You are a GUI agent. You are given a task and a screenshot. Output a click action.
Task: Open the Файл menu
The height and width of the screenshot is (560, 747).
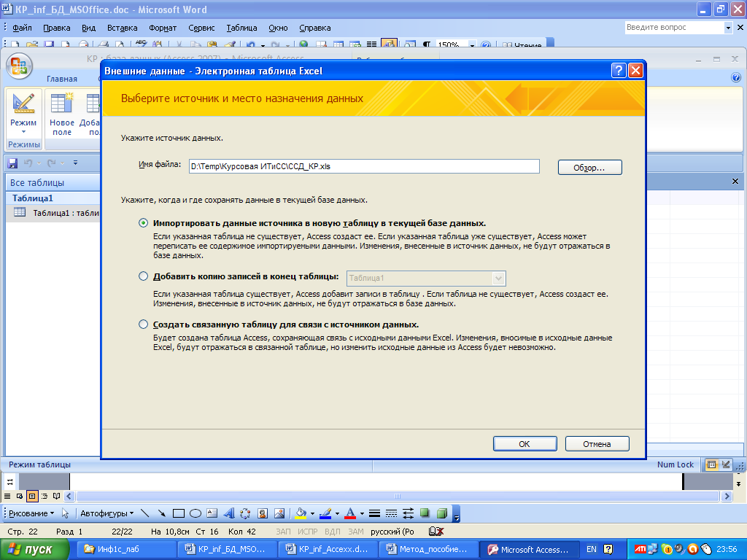click(22, 28)
